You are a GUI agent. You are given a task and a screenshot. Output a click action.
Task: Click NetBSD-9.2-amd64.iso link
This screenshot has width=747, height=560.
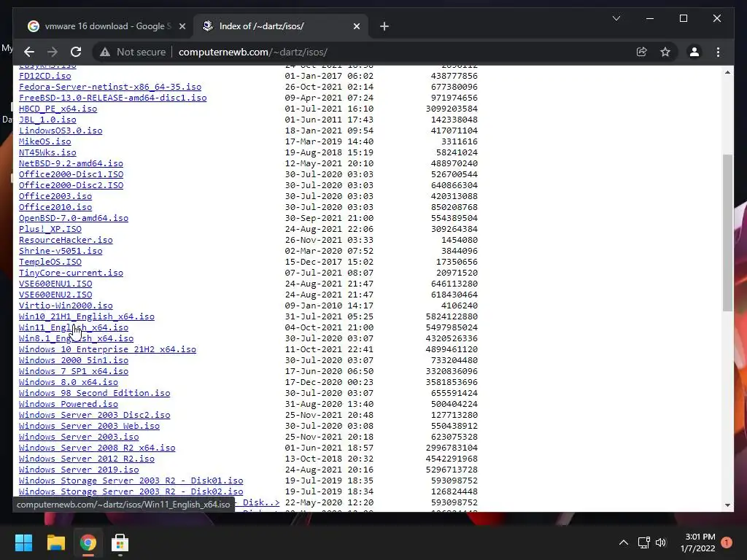point(71,163)
